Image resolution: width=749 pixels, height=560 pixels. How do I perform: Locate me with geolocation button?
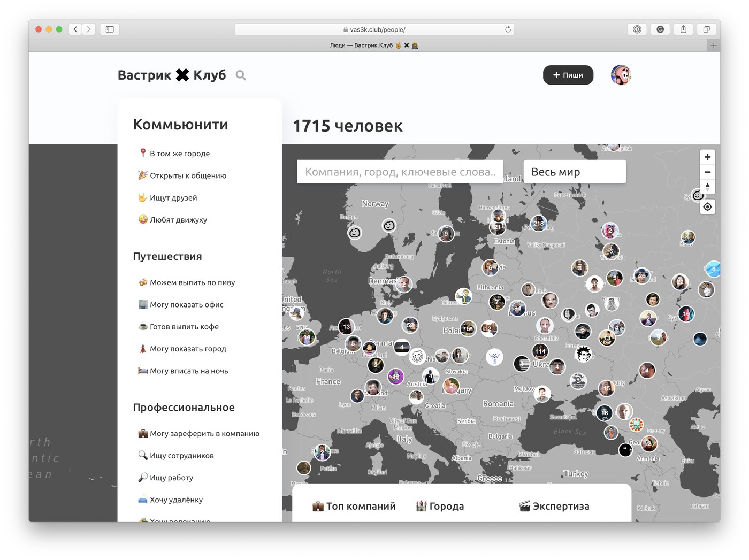click(707, 207)
